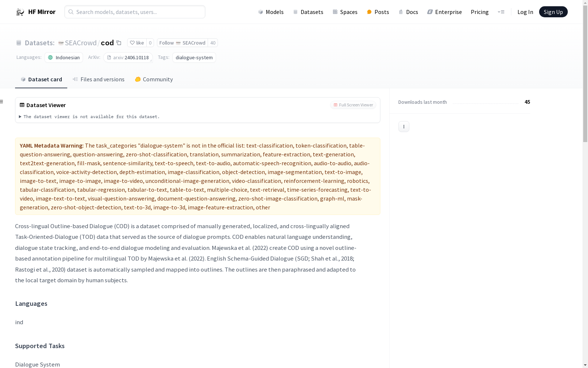
Task: Click the downloads count 45
Action: (x=527, y=102)
